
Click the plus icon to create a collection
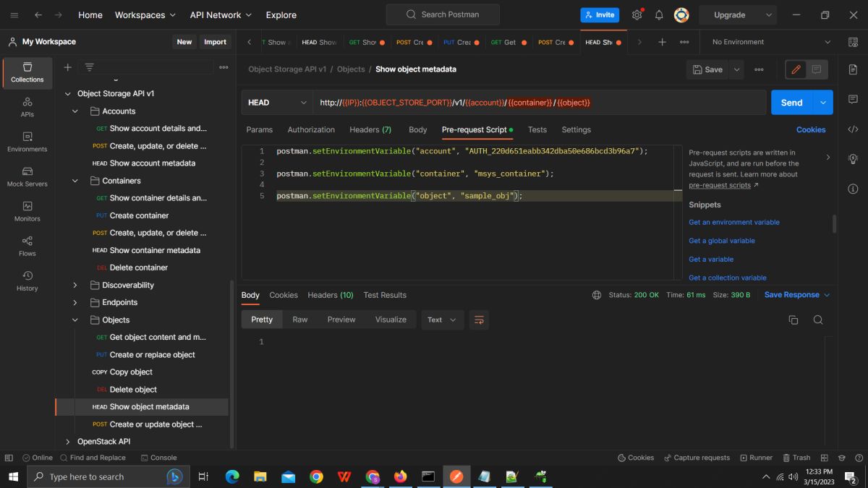point(68,67)
